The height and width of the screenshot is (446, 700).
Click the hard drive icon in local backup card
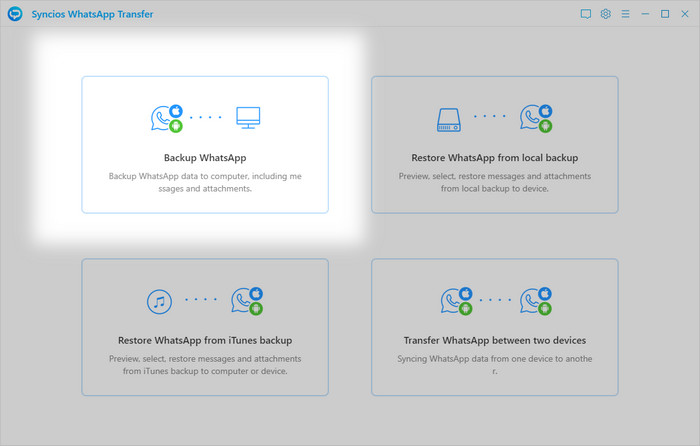449,120
